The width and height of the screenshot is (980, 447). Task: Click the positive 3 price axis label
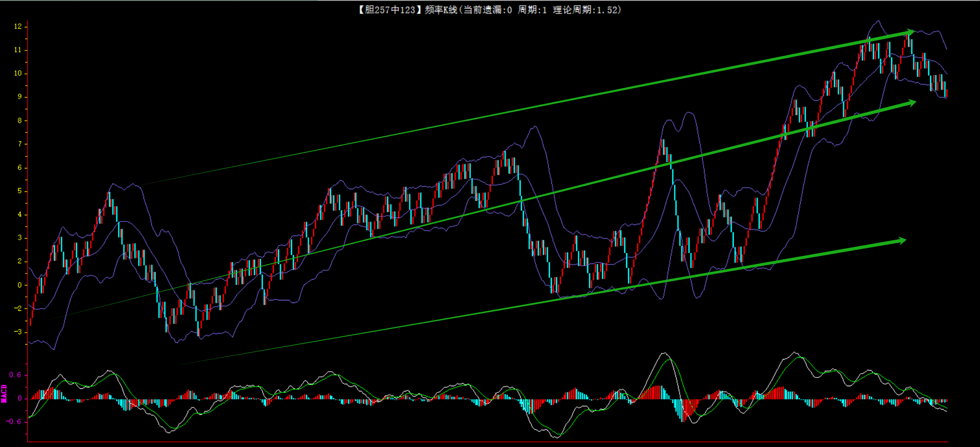coord(20,238)
